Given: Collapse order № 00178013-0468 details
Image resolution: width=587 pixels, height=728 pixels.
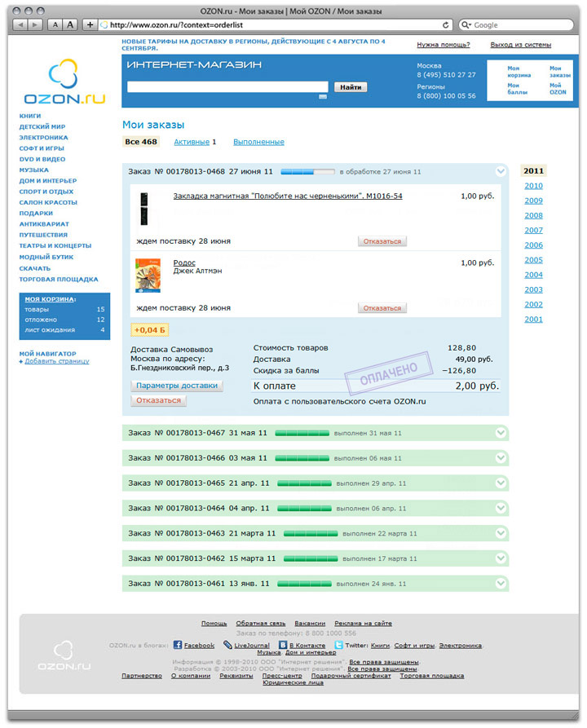Looking at the screenshot, I should pos(501,171).
